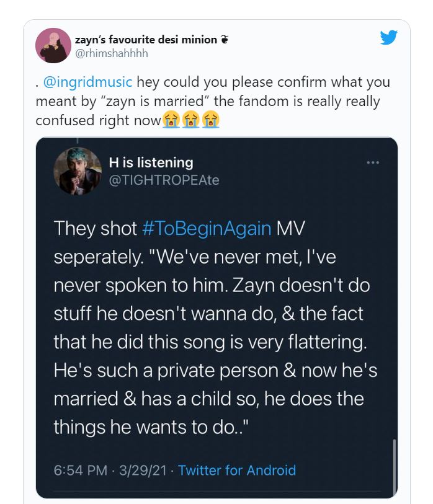Click the first crying emoji in tweet
The height and width of the screenshot is (504, 433).
(x=171, y=119)
